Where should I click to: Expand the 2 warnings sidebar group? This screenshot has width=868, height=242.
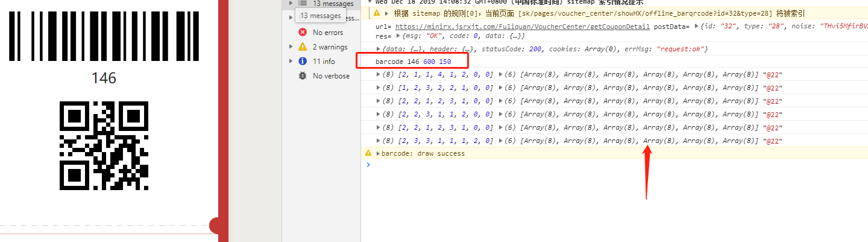(x=291, y=47)
